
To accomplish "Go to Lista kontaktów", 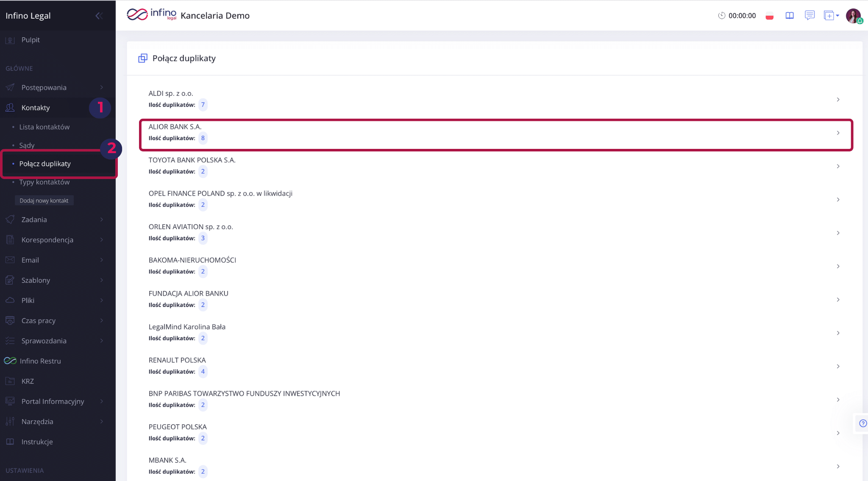I will coord(45,127).
